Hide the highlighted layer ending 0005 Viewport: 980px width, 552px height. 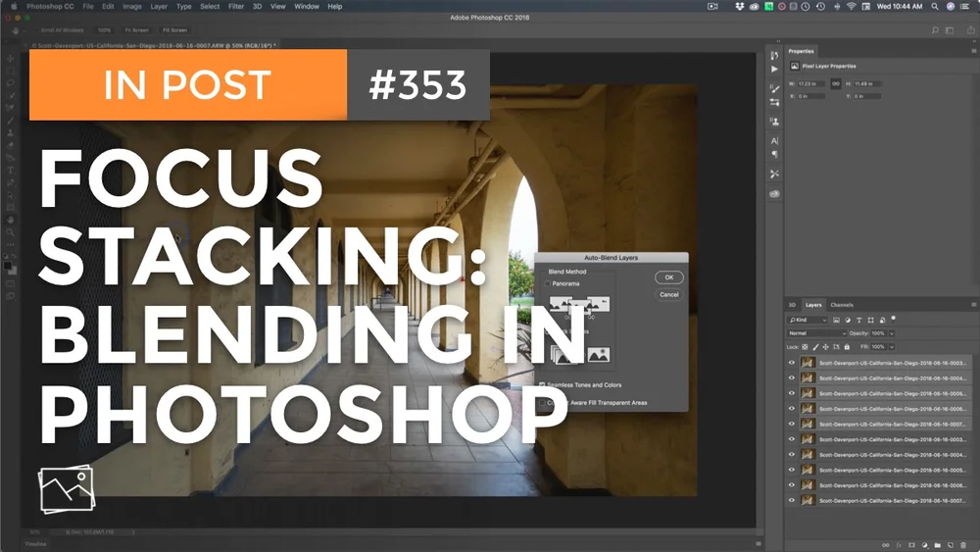point(791,393)
